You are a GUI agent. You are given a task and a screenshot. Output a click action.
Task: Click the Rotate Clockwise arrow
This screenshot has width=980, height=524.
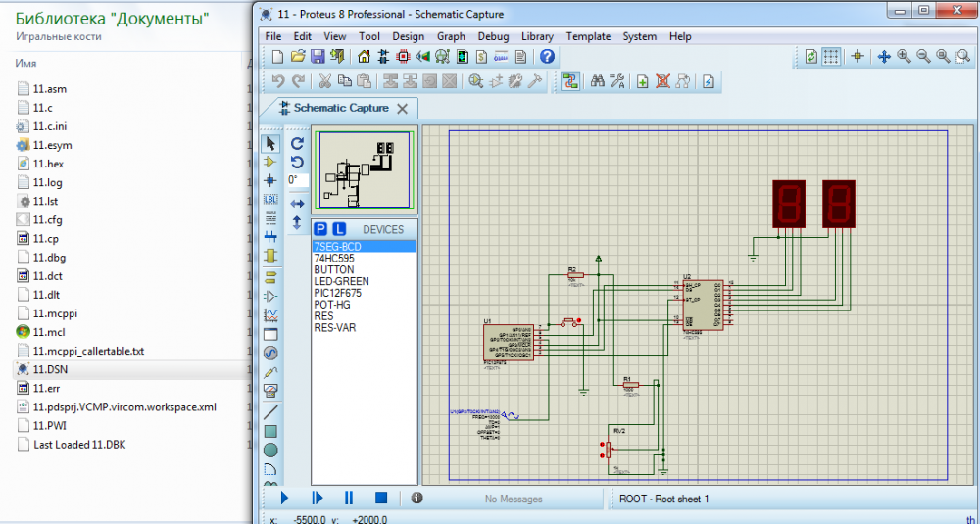[x=298, y=144]
